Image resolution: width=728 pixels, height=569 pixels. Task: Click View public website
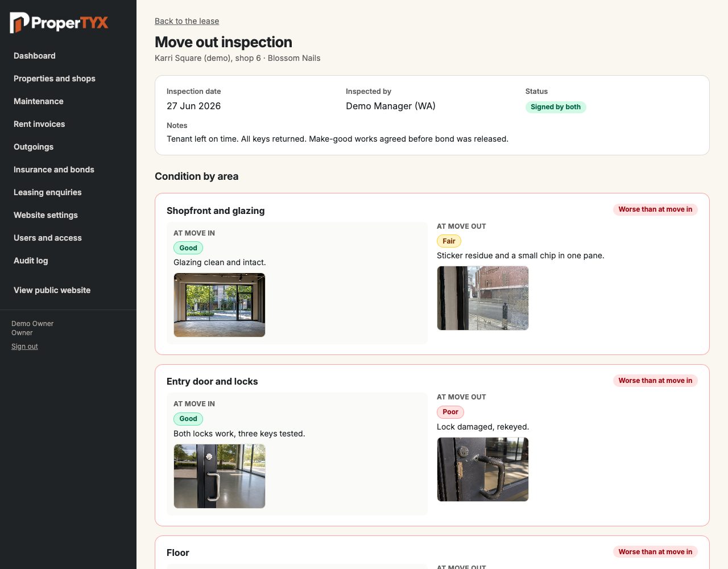pos(52,290)
